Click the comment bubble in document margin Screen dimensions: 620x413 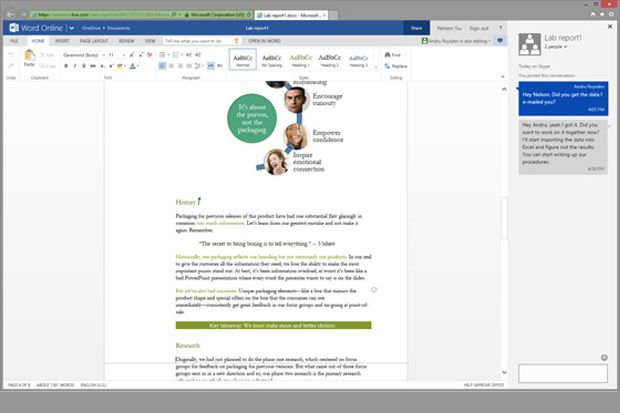pos(374,290)
